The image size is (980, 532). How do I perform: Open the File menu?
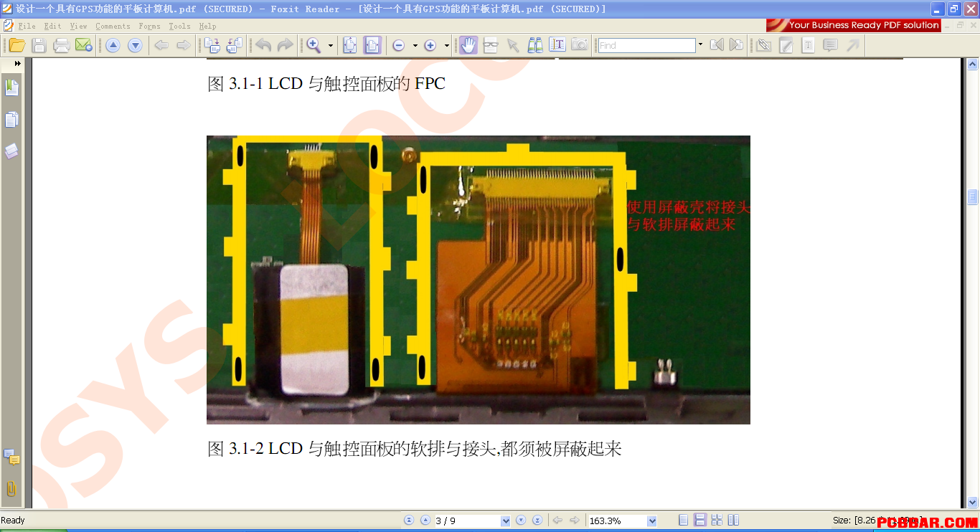tap(27, 26)
